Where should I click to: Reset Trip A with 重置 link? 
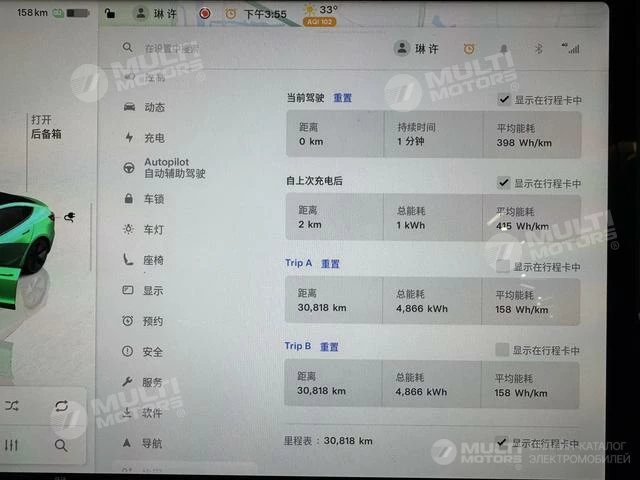pos(330,264)
